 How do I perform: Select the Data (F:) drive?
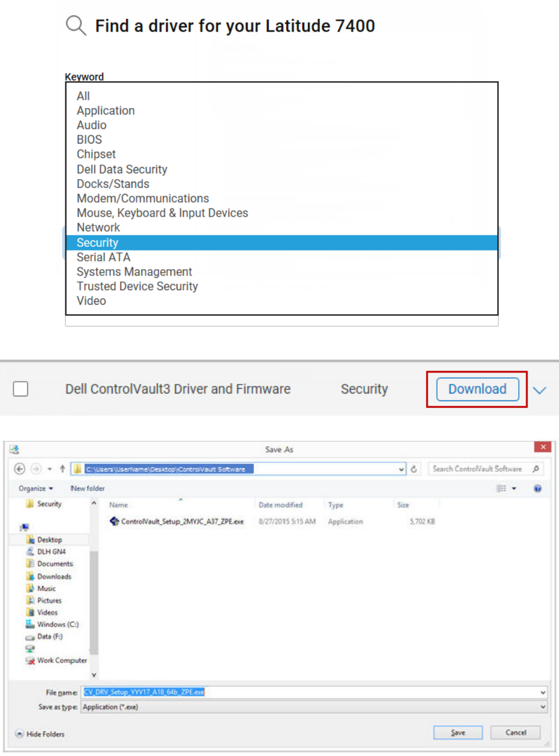click(44, 636)
